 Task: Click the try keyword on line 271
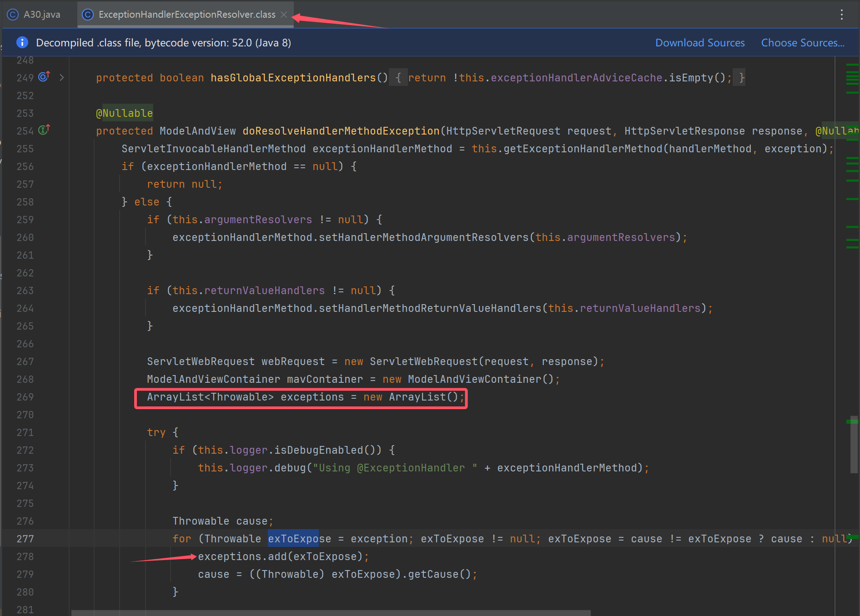[156, 432]
